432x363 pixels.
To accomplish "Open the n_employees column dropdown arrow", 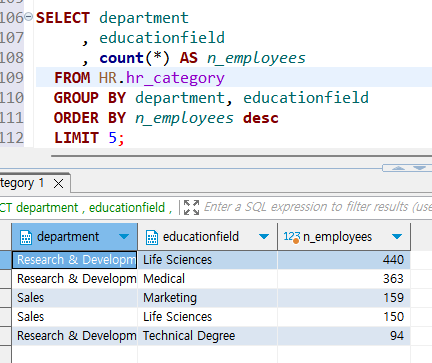I will point(397,237).
